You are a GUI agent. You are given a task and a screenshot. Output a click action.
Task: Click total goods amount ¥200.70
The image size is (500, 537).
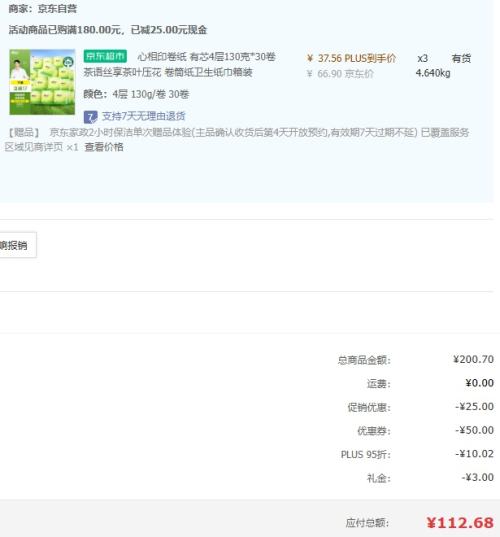click(x=473, y=359)
